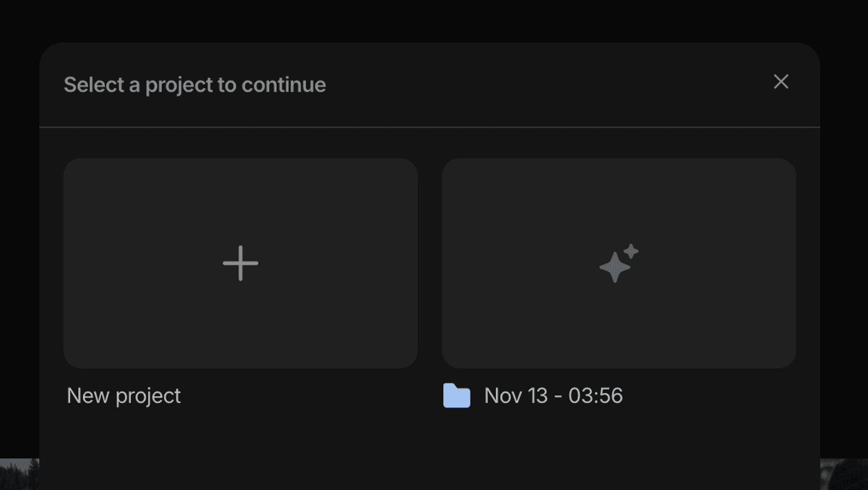Screen dimensions: 868x490
Task: Click the background image at bottom left
Action: (19, 474)
